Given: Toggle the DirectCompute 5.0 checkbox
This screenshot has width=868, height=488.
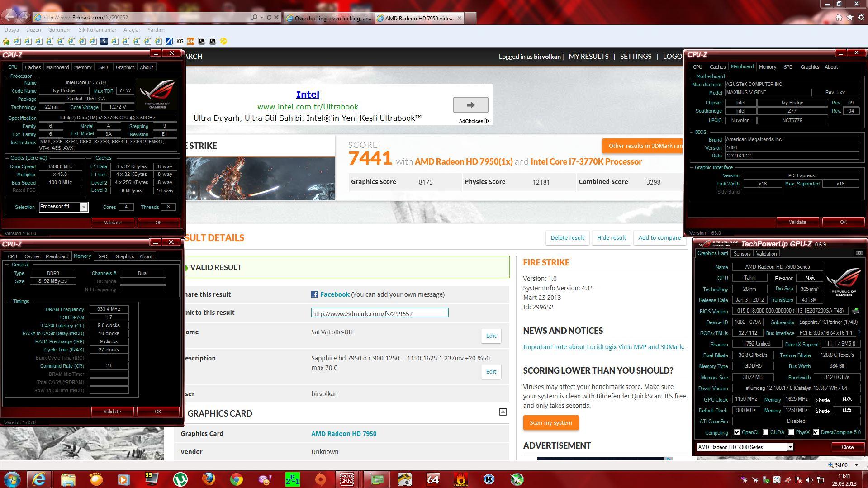Looking at the screenshot, I should coord(816,432).
